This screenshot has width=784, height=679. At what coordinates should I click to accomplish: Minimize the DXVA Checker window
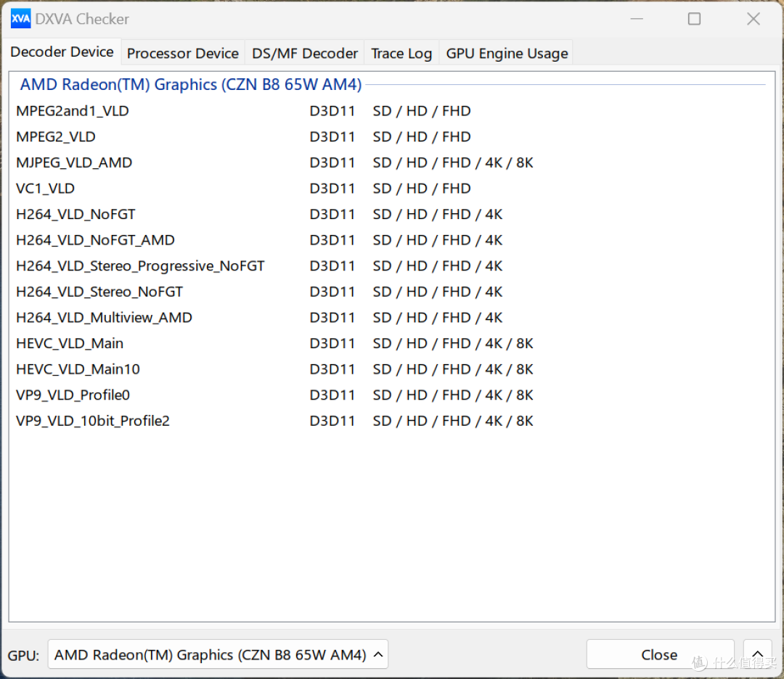tap(635, 19)
